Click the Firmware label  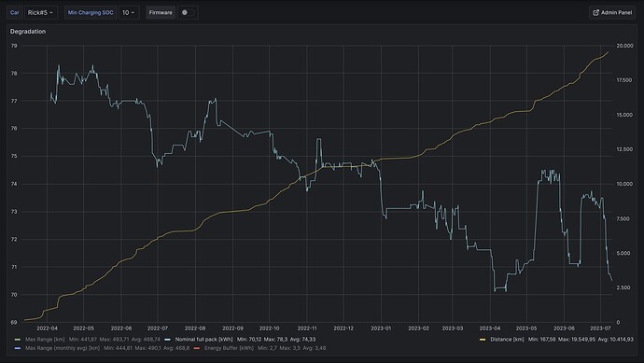[161, 13]
